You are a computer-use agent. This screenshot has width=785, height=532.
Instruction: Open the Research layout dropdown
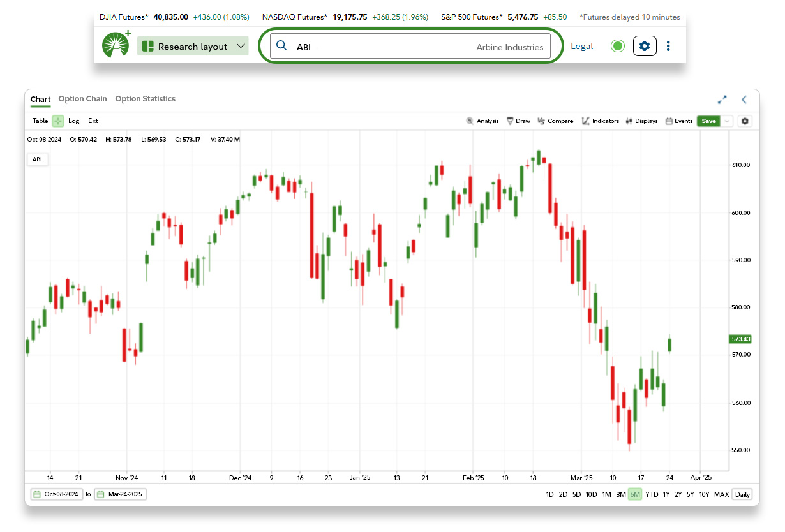pyautogui.click(x=193, y=46)
